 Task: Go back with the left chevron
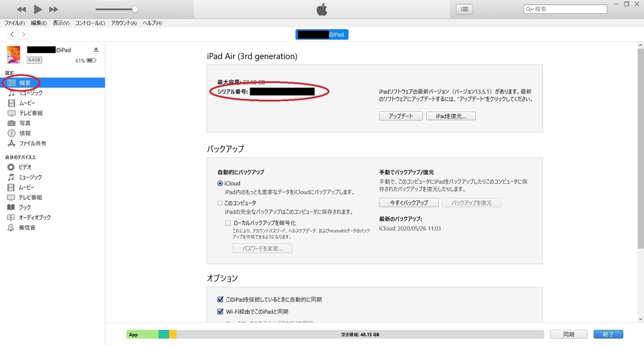pos(12,34)
